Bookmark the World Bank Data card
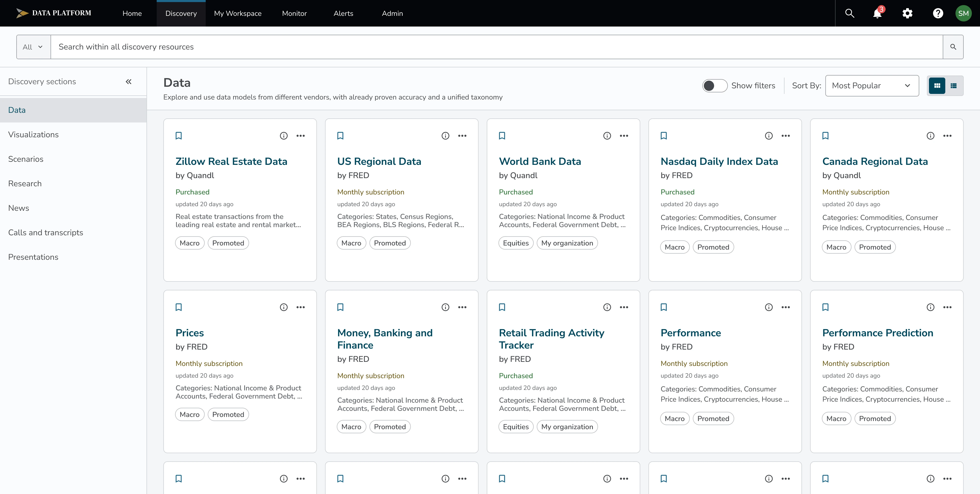The image size is (980, 494). (502, 136)
